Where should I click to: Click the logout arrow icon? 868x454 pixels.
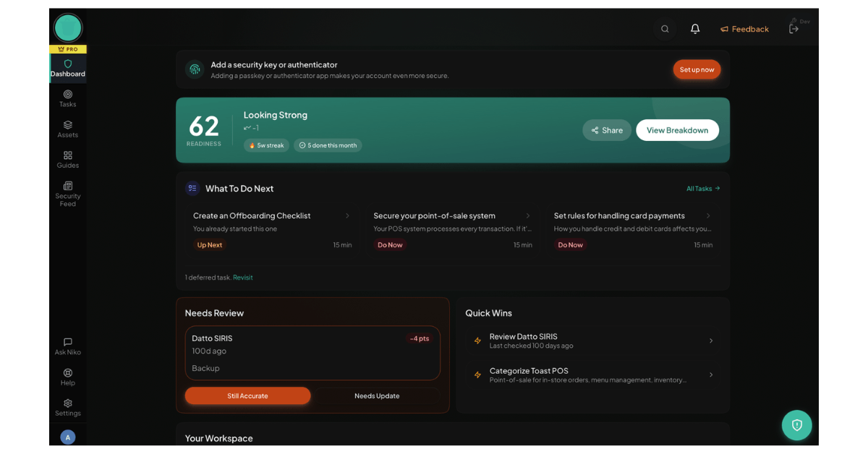pos(793,29)
